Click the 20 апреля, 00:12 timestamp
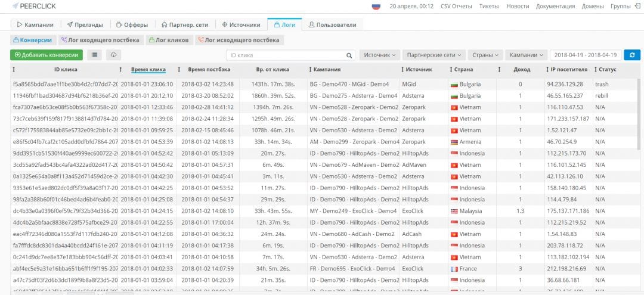The height and width of the screenshot is (295, 644). click(x=411, y=6)
